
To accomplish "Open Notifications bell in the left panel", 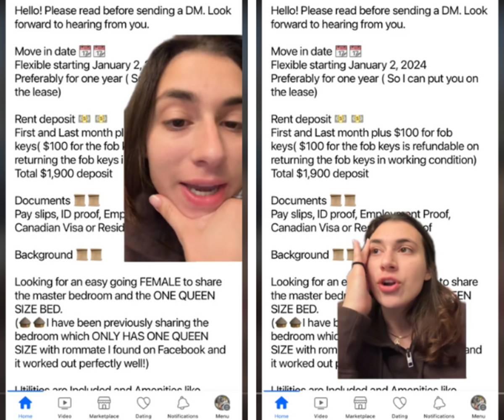I will pyautogui.click(x=183, y=404).
